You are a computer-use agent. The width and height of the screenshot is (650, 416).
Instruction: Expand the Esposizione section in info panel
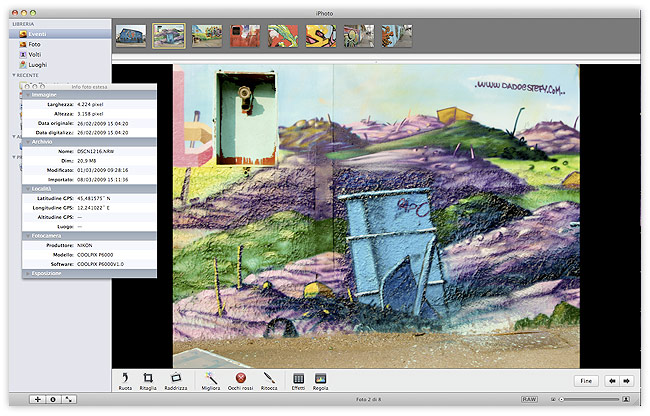(x=28, y=273)
